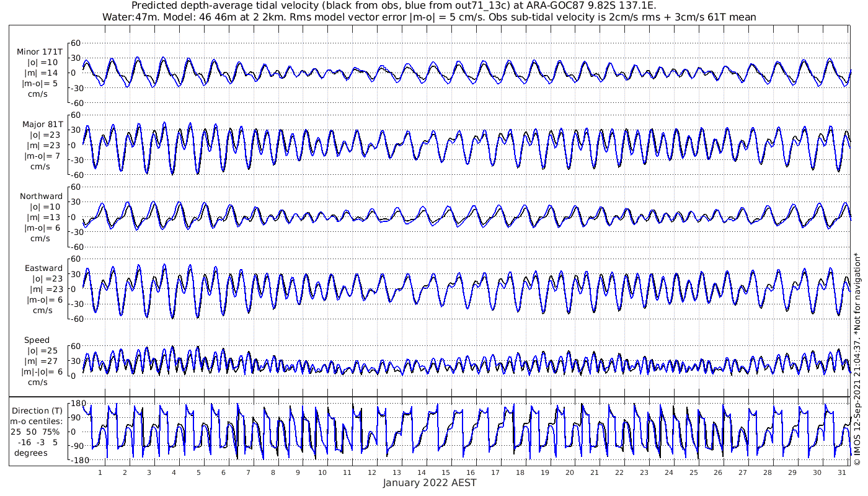Pick the "Eastward" panel label
The width and height of the screenshot is (868, 496).
click(43, 268)
